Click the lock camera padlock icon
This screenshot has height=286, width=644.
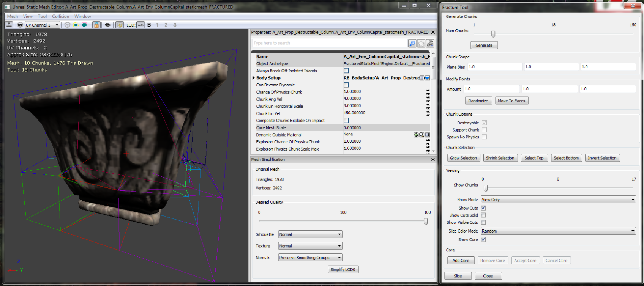pyautogui.click(x=96, y=25)
